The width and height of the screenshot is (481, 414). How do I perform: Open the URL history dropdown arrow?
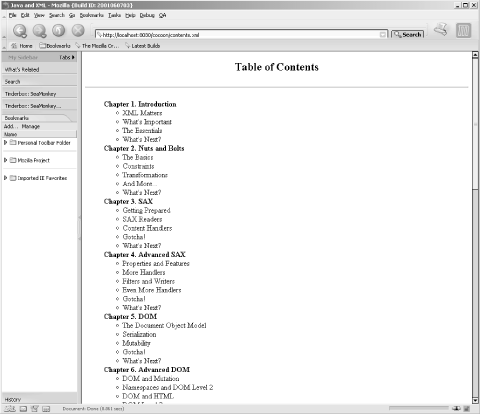click(x=383, y=35)
